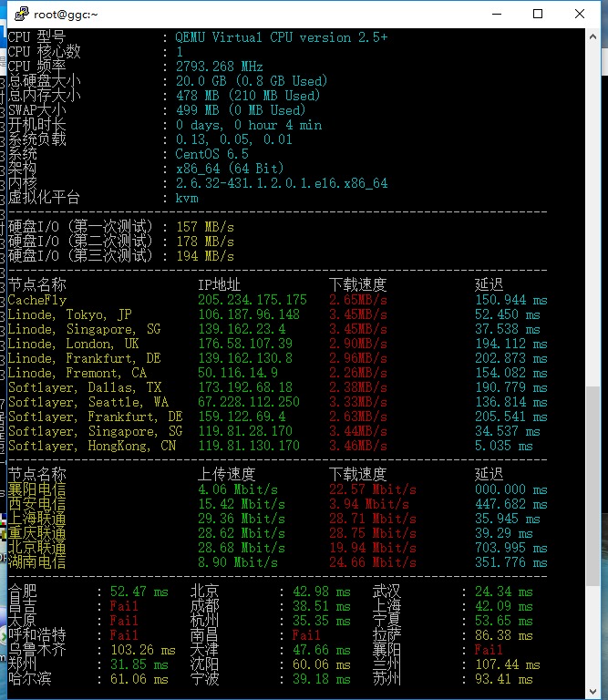
Task: Click CacheFly IP address 205.234.175.175
Action: [x=252, y=300]
